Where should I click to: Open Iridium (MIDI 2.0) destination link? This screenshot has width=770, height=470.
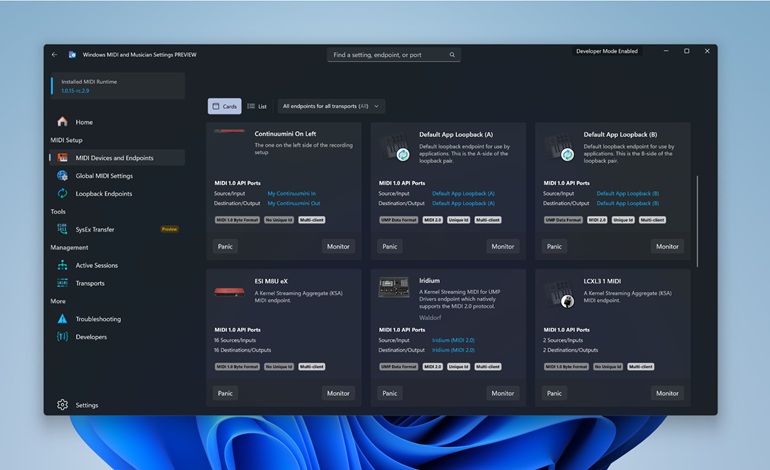tap(453, 350)
